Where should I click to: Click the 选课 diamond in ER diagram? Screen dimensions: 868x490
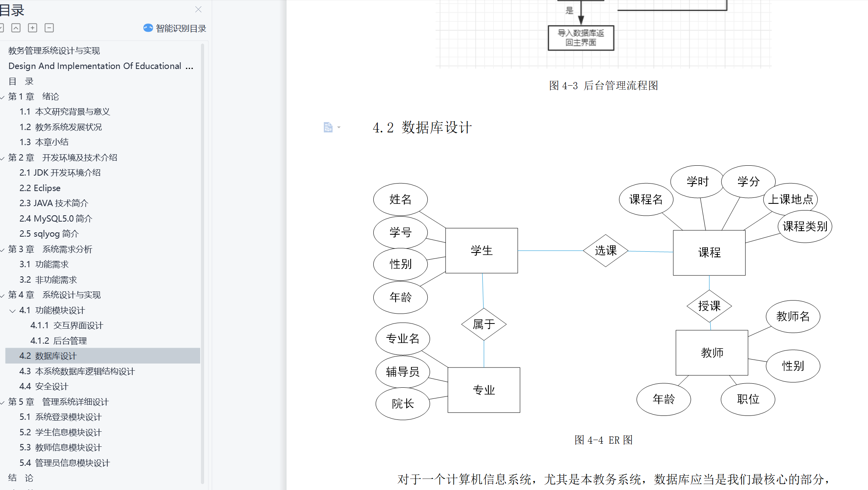click(x=606, y=251)
